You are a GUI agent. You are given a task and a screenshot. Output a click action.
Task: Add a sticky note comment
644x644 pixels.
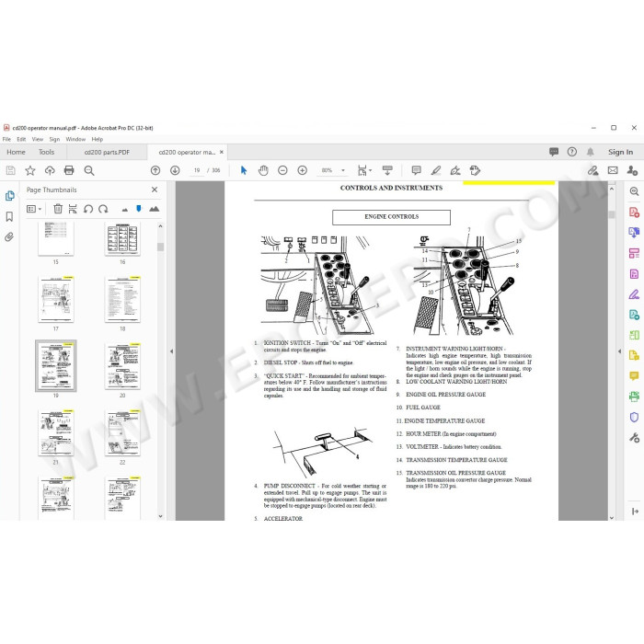tap(416, 170)
